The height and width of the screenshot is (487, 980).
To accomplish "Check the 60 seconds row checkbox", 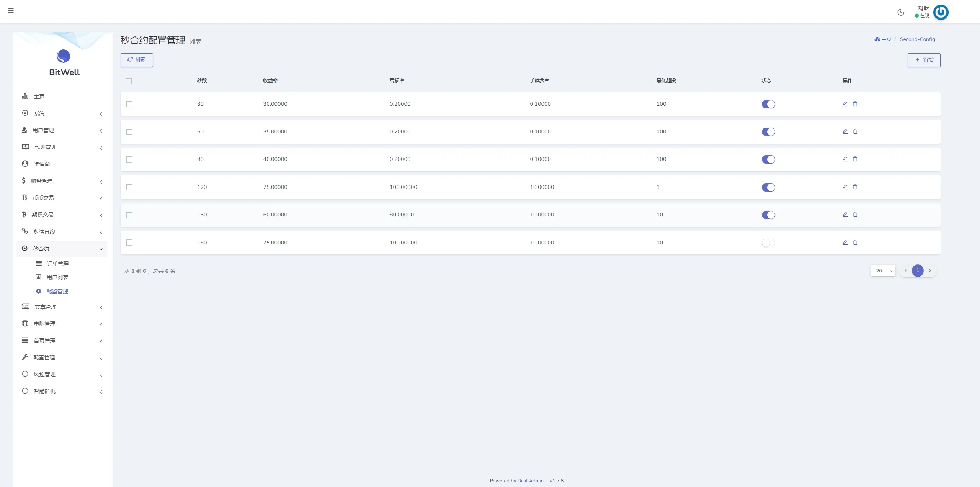I will 129,132.
